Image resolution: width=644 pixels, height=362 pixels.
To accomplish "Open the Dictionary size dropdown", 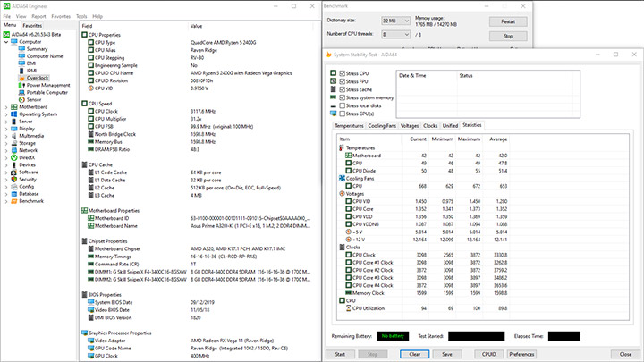I will (395, 21).
